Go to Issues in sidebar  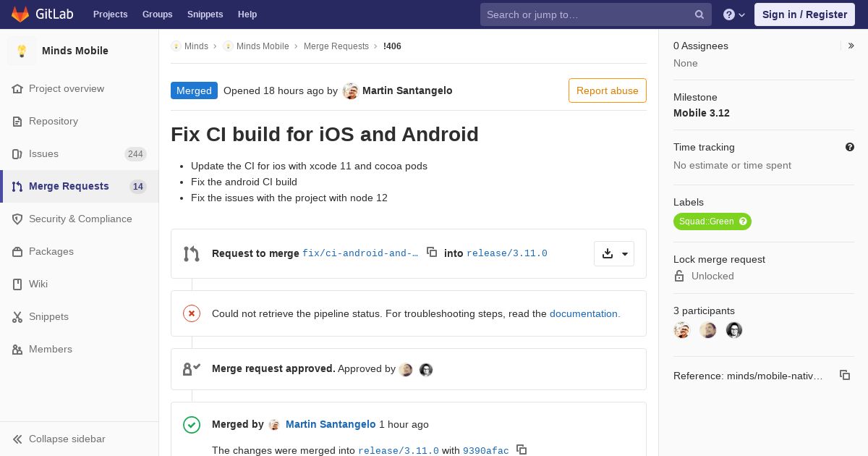80,153
